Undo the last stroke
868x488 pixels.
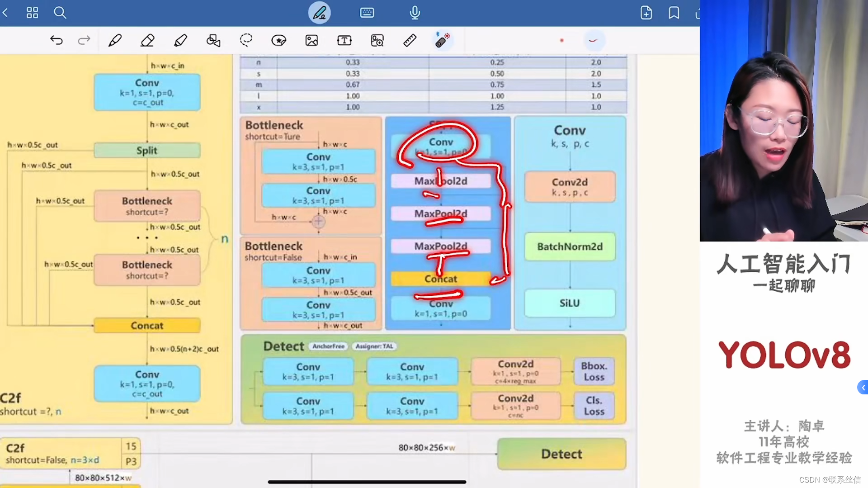tap(56, 40)
